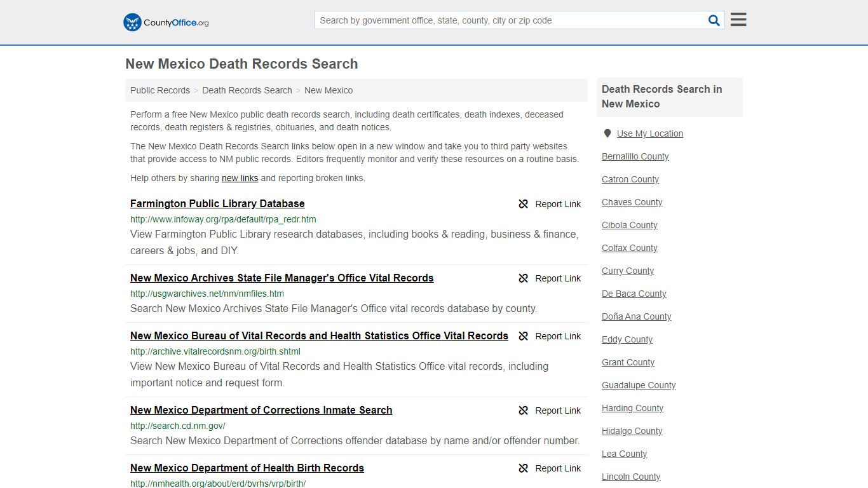Select Chaves County in sidebar

(632, 202)
